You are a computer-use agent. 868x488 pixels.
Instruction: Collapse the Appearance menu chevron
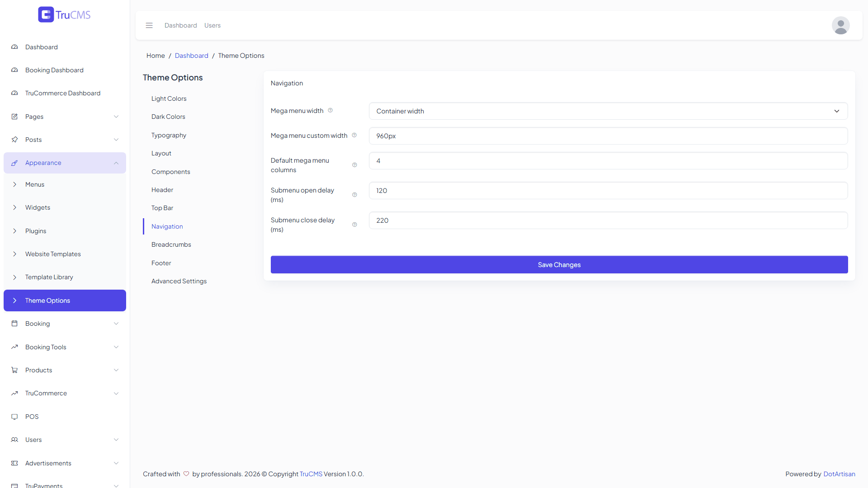click(116, 163)
